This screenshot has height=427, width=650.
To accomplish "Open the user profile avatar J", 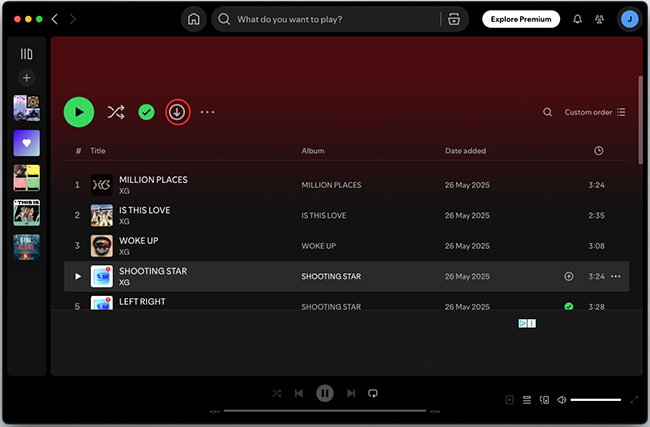I will pos(629,19).
